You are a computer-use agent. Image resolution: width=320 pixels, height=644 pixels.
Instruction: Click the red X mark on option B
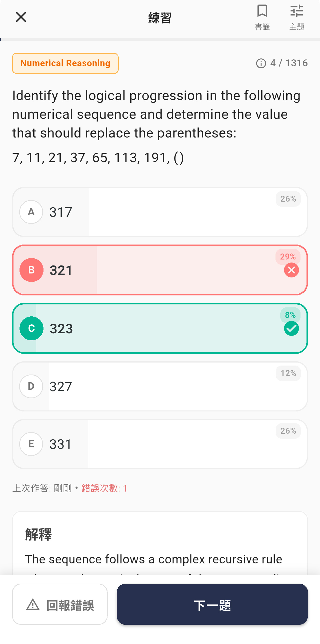(291, 270)
